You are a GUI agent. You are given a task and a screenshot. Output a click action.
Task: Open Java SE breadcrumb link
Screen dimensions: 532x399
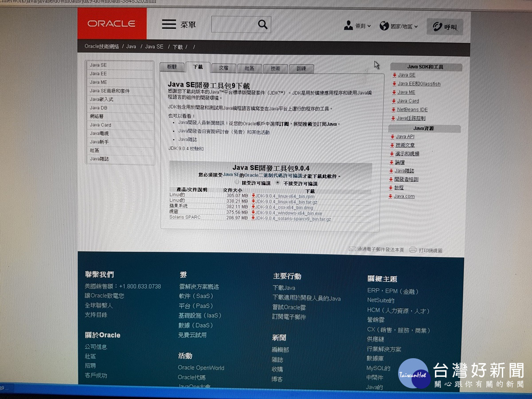point(154,47)
